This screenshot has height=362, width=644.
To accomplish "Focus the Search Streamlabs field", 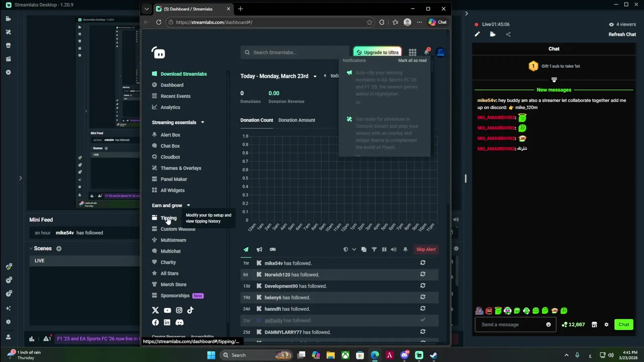I will coord(294,52).
